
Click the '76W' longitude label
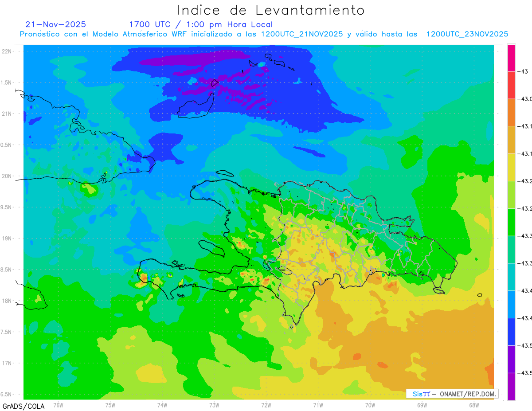click(58, 405)
